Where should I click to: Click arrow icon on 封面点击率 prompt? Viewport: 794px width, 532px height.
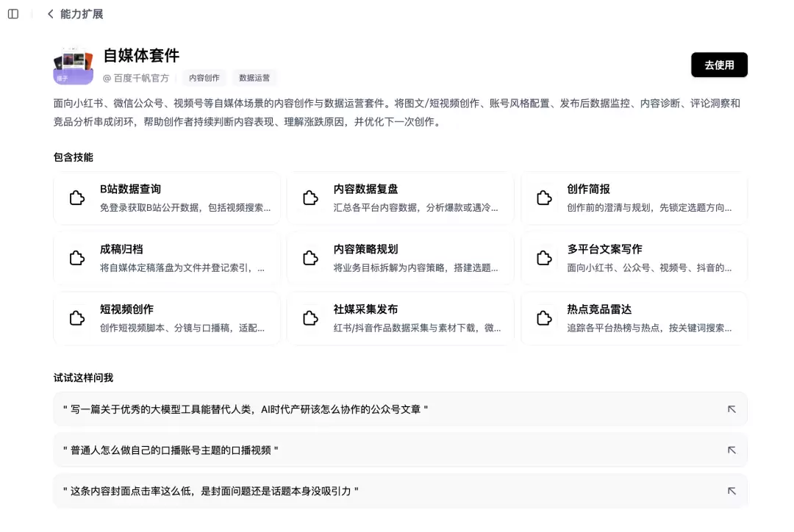tap(732, 491)
